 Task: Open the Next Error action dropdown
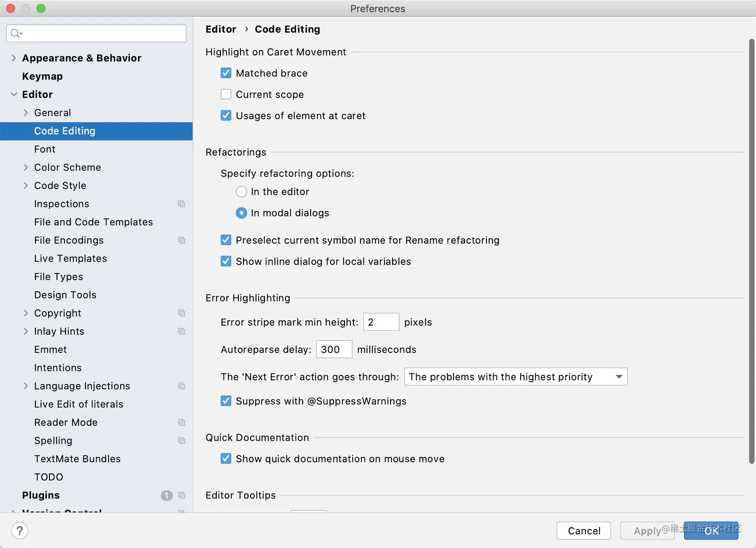[515, 377]
